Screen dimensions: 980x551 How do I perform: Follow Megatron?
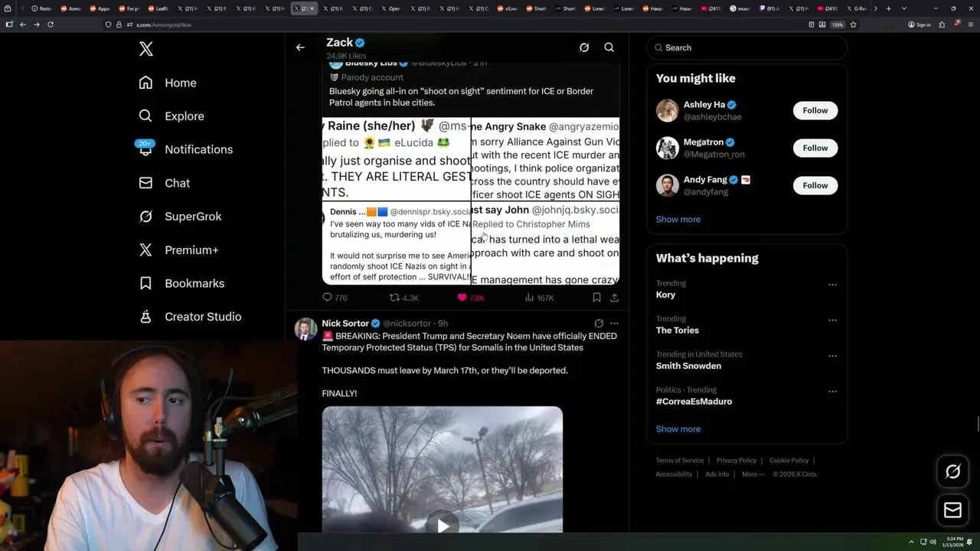coord(815,148)
